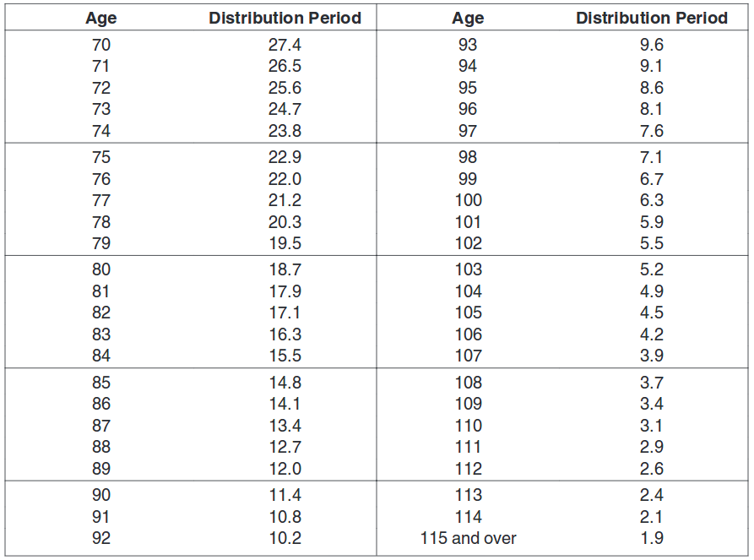Click the age 75 entry
This screenshot has height=560, width=754.
pos(101,157)
